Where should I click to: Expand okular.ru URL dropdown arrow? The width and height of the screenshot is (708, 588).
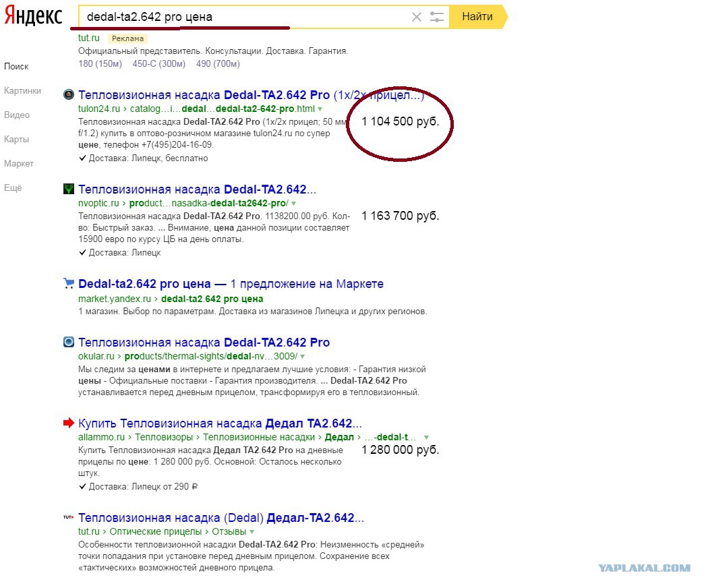(303, 356)
